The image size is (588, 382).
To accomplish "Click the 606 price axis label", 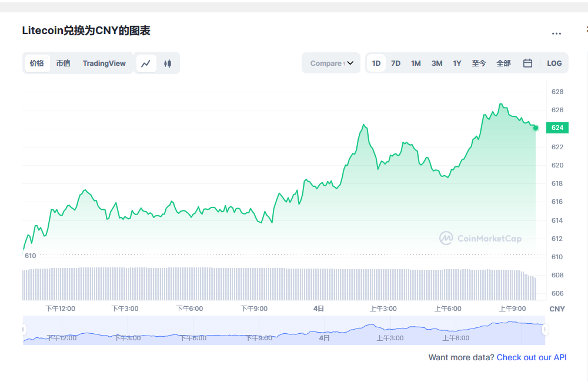I will point(557,293).
